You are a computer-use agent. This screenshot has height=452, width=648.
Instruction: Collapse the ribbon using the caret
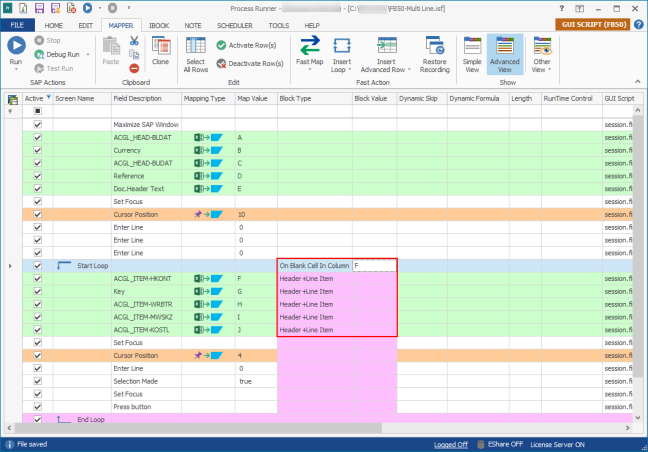pyautogui.click(x=638, y=82)
